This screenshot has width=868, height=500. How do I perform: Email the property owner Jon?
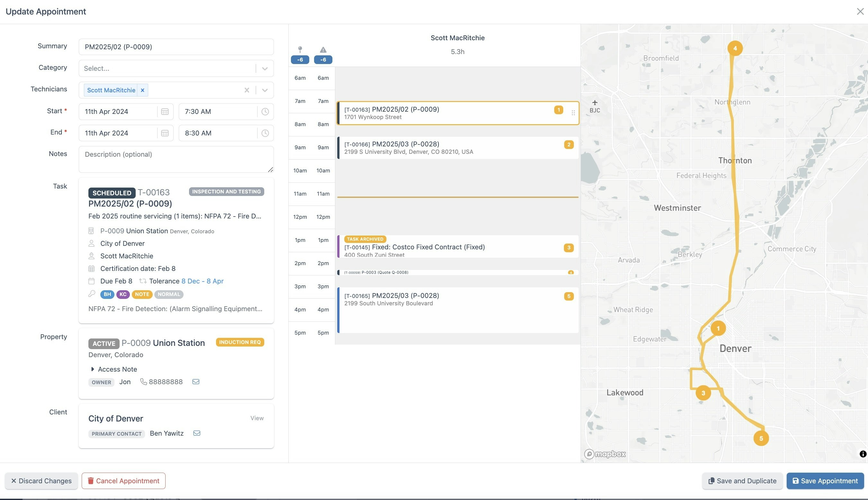pos(196,382)
